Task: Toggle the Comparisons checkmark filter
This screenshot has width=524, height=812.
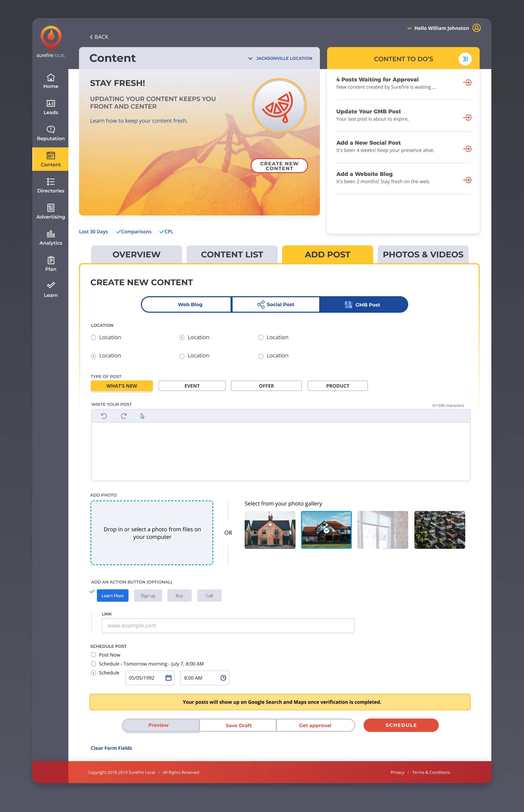Action: (x=134, y=232)
